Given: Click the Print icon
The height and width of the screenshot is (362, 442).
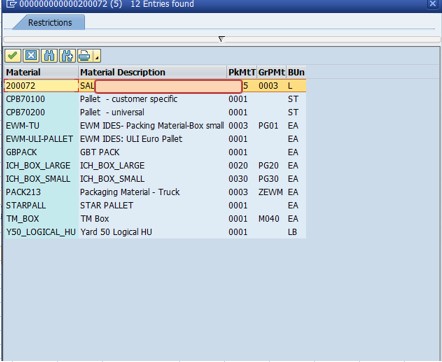Looking at the screenshot, I should [85, 56].
